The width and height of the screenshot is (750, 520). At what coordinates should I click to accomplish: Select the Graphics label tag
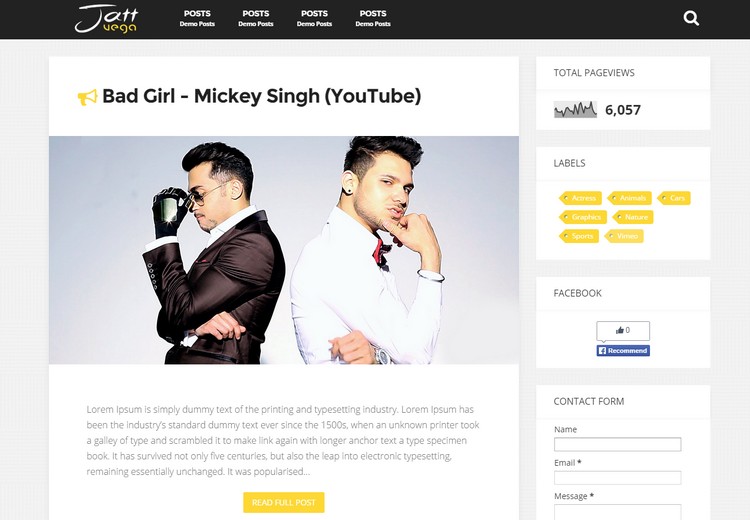point(583,217)
